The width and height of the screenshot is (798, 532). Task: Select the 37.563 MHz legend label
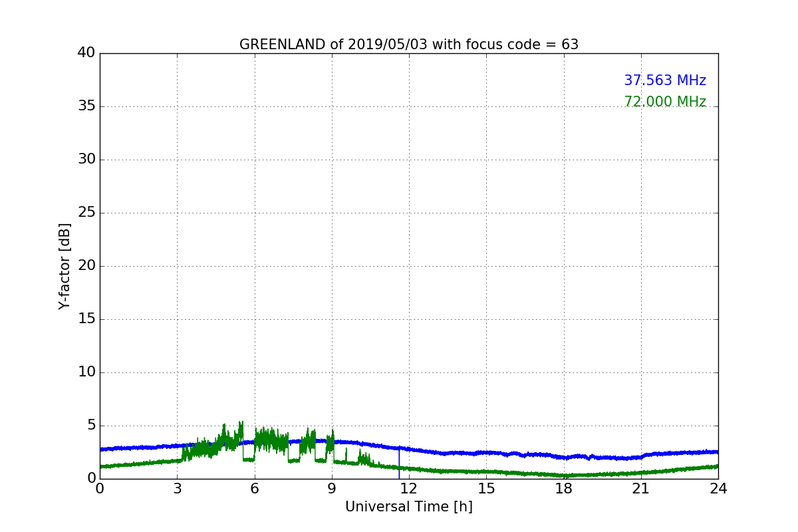pyautogui.click(x=665, y=80)
